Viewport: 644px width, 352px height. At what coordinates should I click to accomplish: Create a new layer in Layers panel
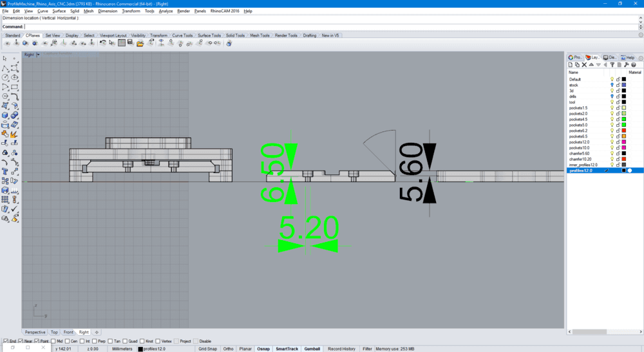pos(570,65)
